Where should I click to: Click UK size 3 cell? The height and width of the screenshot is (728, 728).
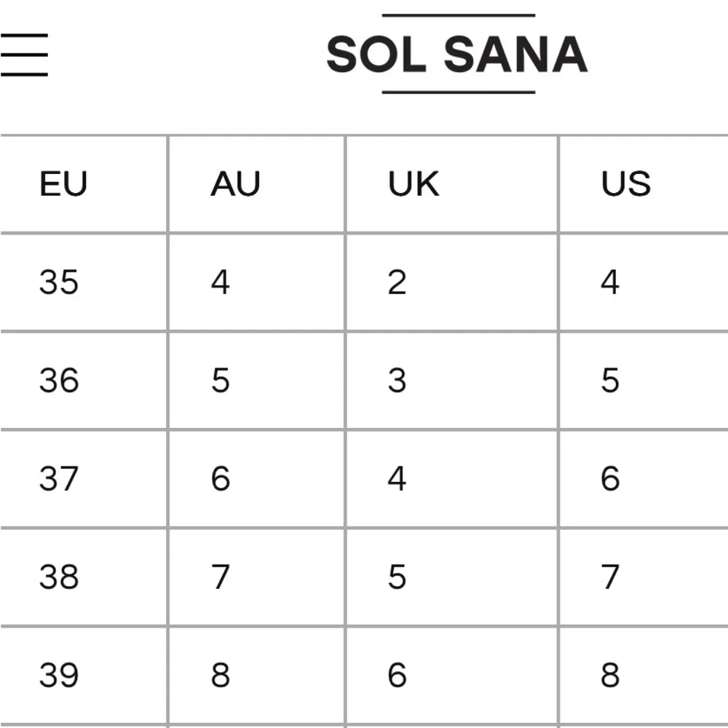(x=397, y=381)
